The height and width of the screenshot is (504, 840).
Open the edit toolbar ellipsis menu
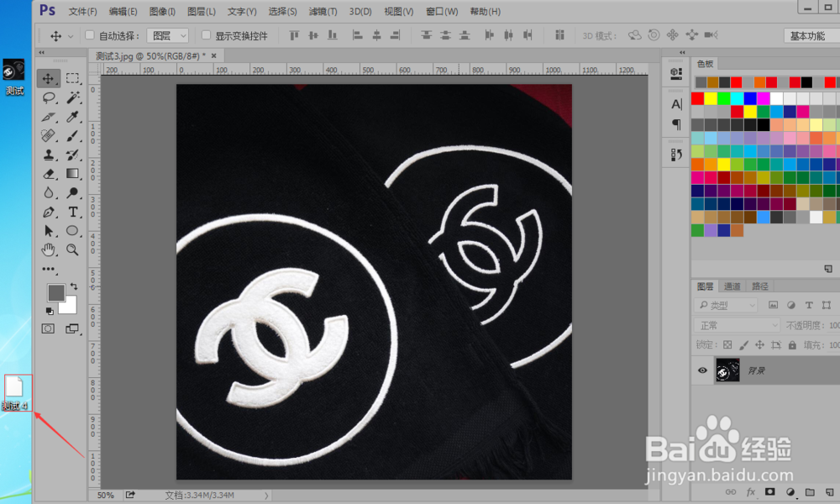49,270
